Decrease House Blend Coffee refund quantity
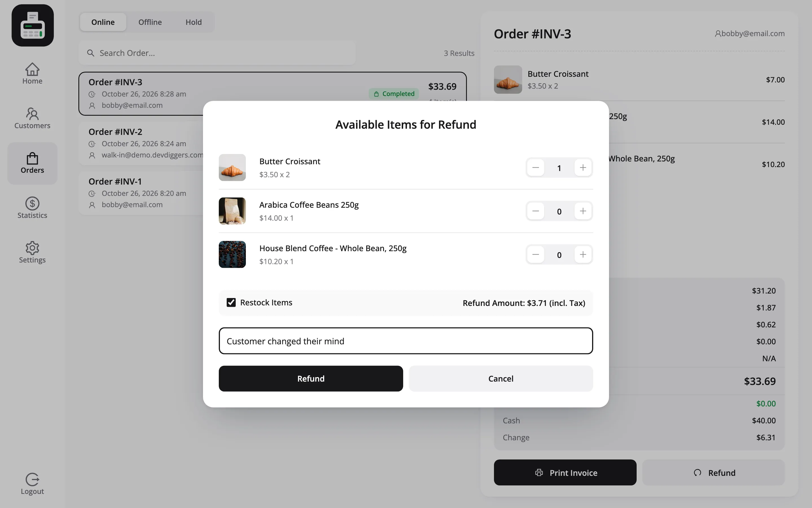 tap(535, 254)
